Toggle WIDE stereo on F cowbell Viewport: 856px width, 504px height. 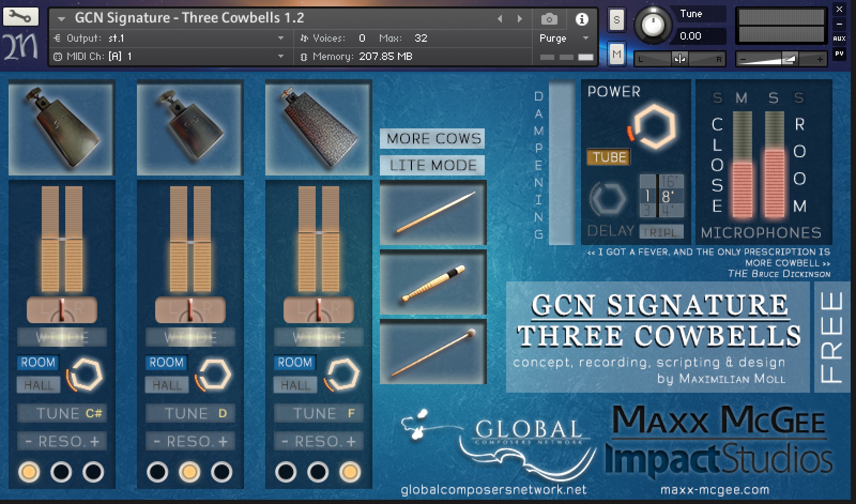pyautogui.click(x=319, y=337)
